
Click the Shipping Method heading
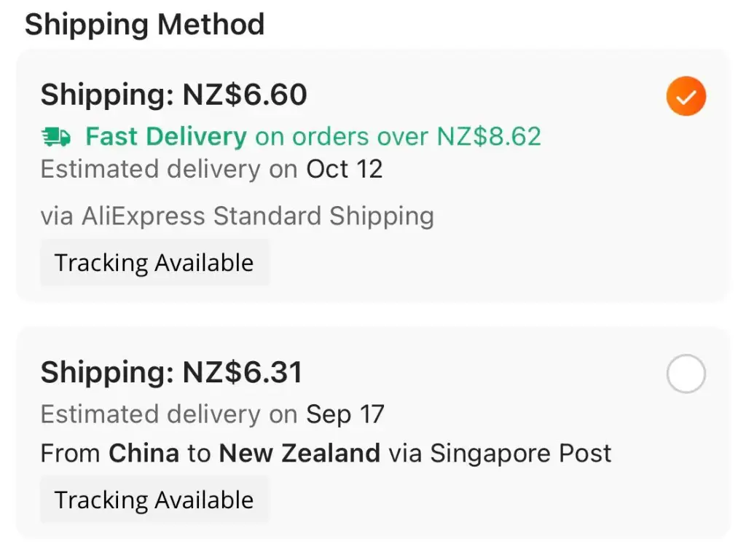pyautogui.click(x=145, y=24)
